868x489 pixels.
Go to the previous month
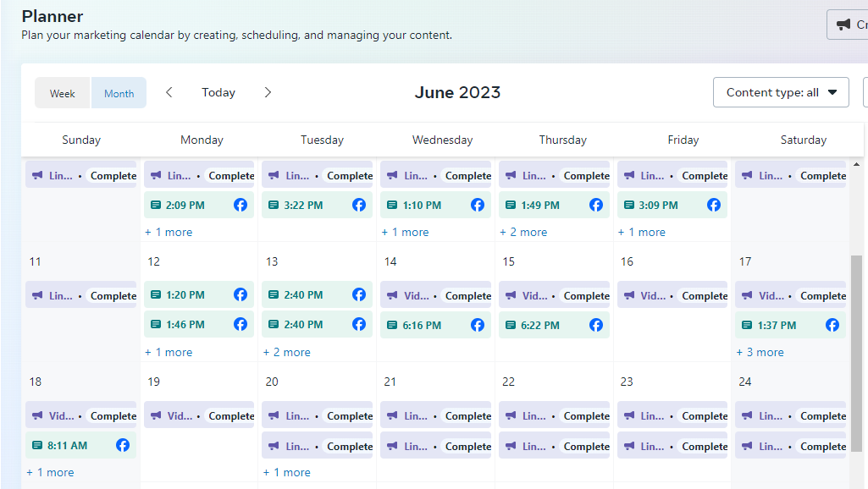pos(169,92)
